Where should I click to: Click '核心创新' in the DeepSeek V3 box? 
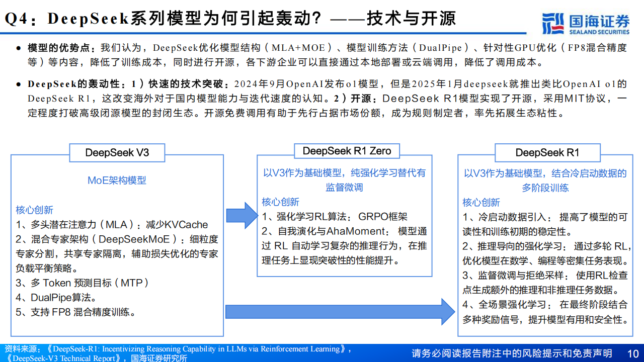point(34,210)
